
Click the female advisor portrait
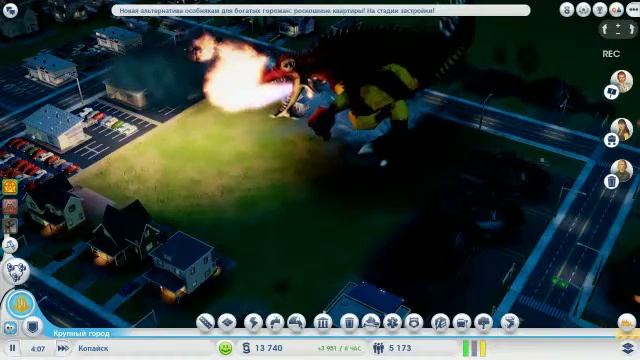pos(622,129)
